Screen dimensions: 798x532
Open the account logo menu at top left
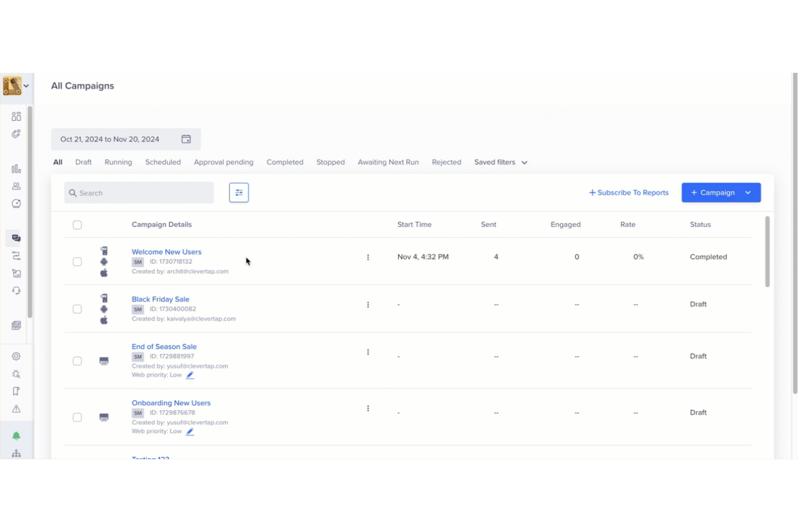(x=16, y=86)
